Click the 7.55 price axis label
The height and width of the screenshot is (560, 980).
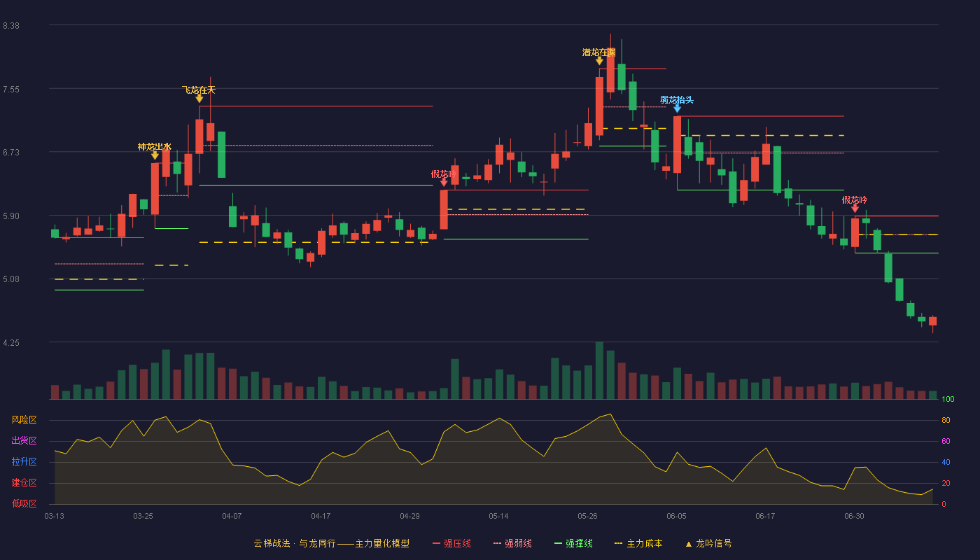[x=11, y=90]
